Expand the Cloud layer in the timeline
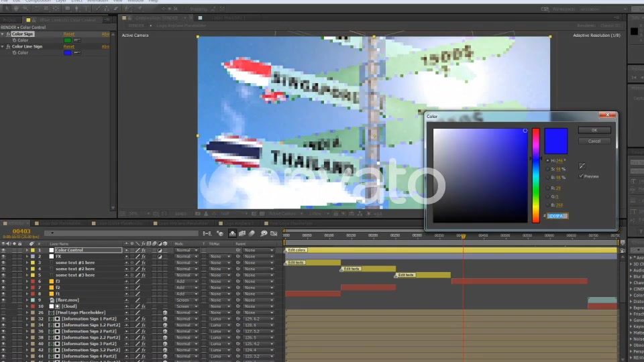Screen dimensions: 644x362 [27, 306]
